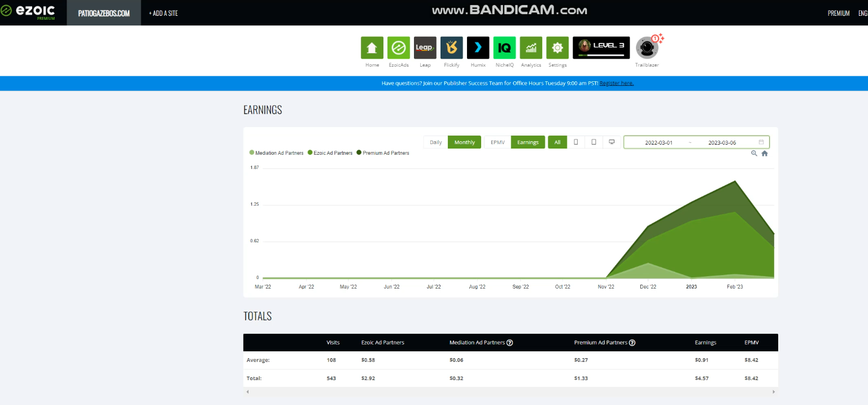Open the Trailblazer astronaut icon
Screen dimensions: 868x405
(647, 47)
